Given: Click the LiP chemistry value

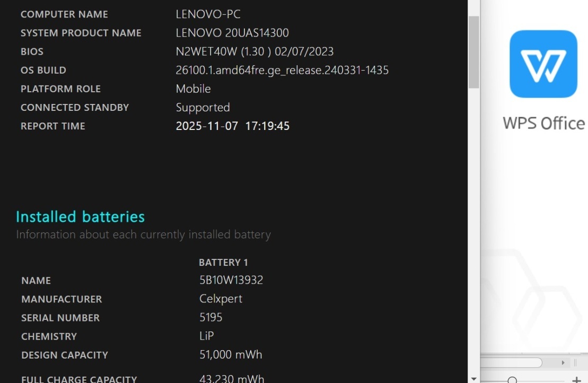Looking at the screenshot, I should 206,336.
